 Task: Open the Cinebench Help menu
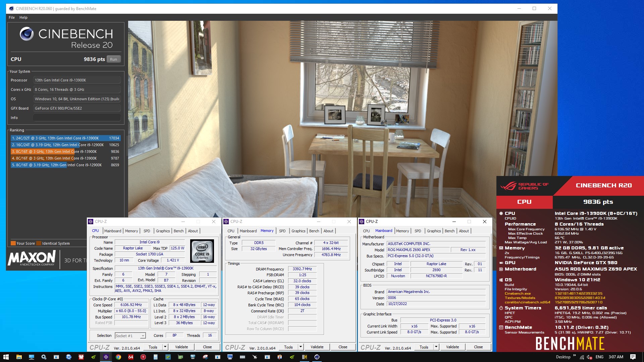(x=23, y=17)
